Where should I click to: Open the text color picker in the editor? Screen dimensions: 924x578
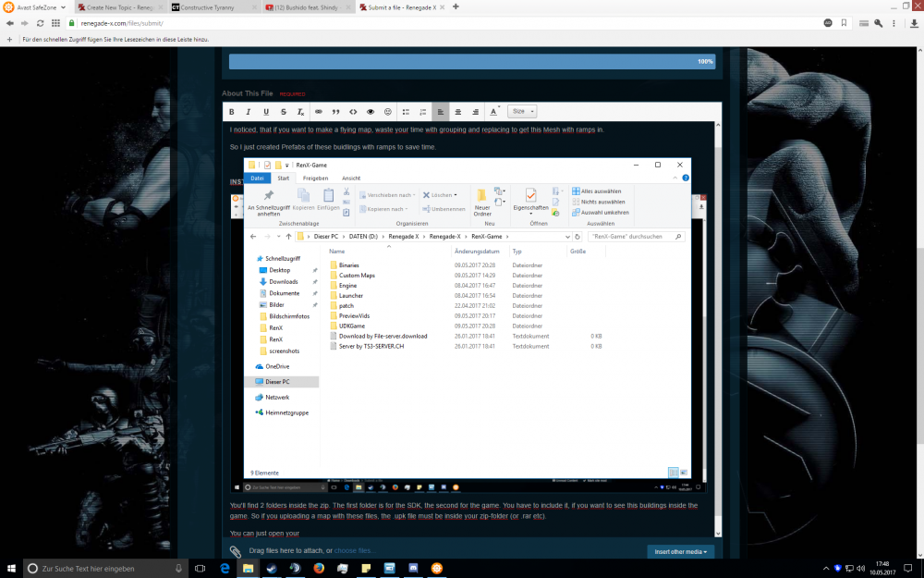(x=493, y=112)
